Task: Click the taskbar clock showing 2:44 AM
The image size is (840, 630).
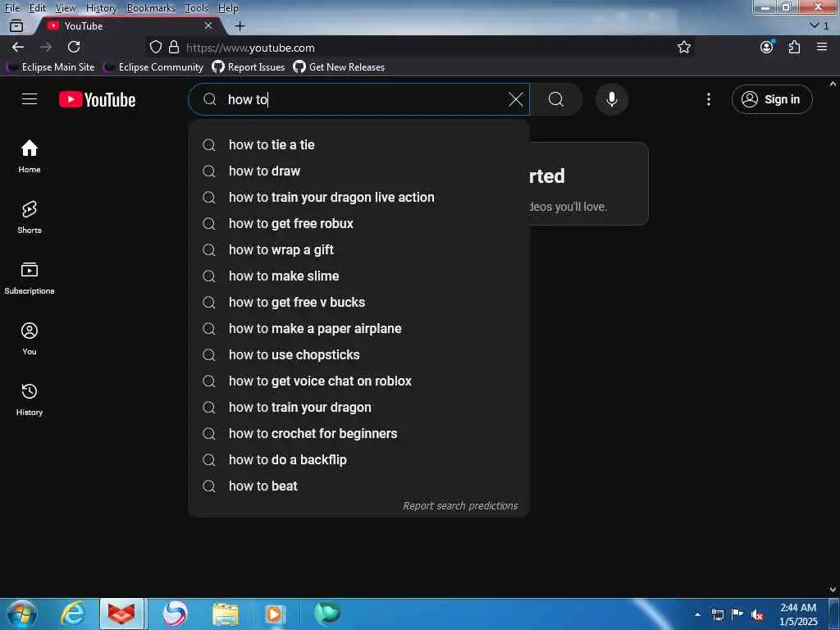Action: tap(798, 614)
